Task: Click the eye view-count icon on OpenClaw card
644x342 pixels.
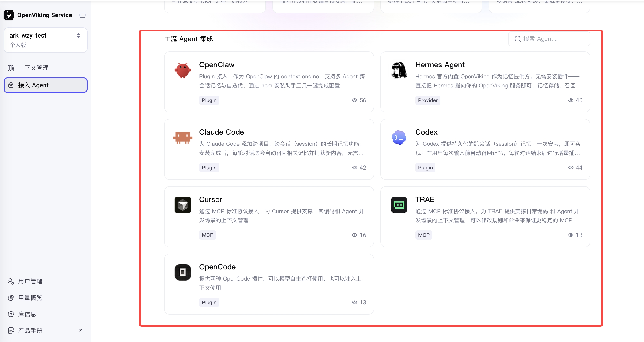Action: (x=355, y=100)
